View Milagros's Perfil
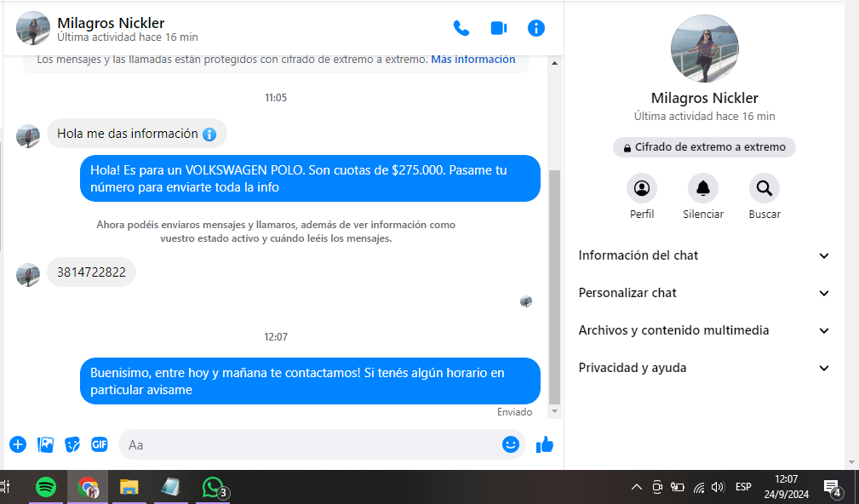The height and width of the screenshot is (504, 859). (x=641, y=188)
